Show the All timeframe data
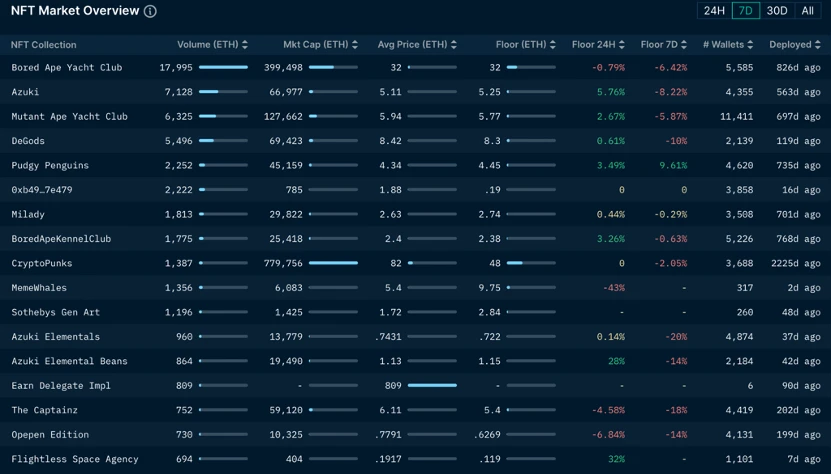The image size is (832, 474). 808,11
